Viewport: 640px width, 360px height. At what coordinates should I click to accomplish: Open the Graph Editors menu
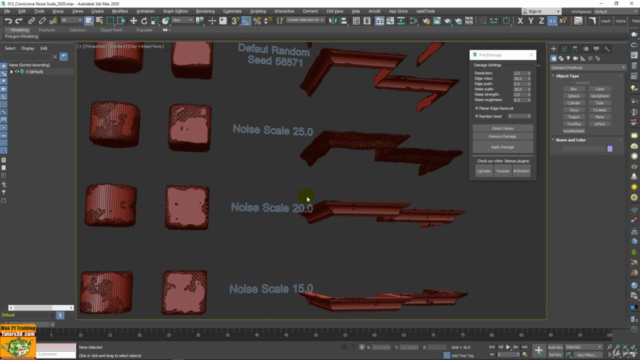(x=176, y=11)
